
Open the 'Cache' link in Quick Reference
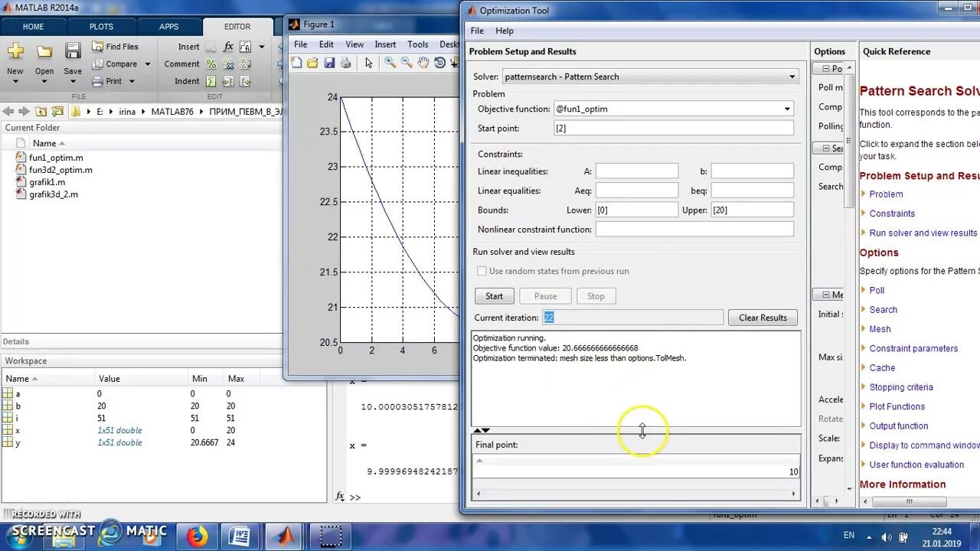coord(882,368)
